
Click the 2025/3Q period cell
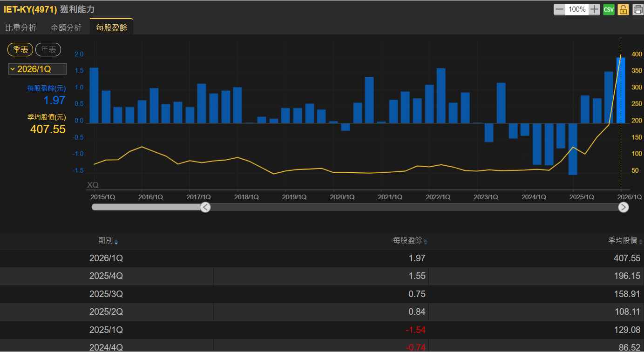[106, 294]
